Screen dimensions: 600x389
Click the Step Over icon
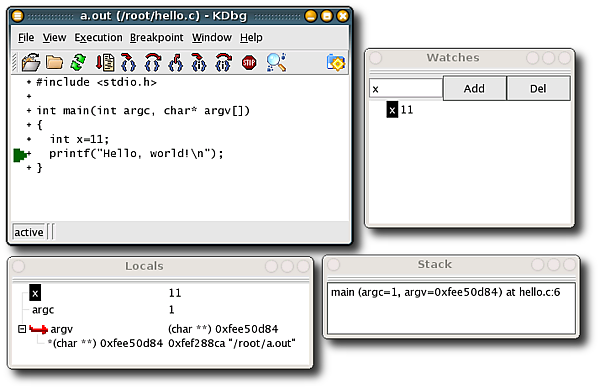pyautogui.click(x=152, y=62)
